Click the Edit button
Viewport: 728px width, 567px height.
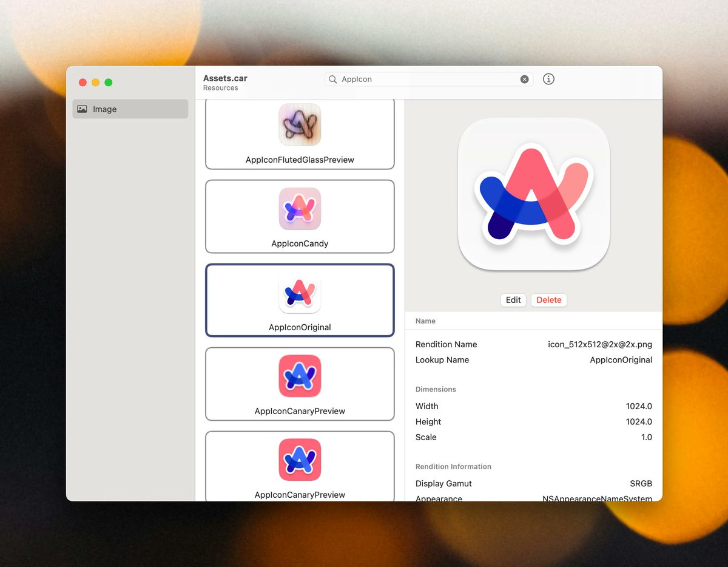pyautogui.click(x=513, y=300)
